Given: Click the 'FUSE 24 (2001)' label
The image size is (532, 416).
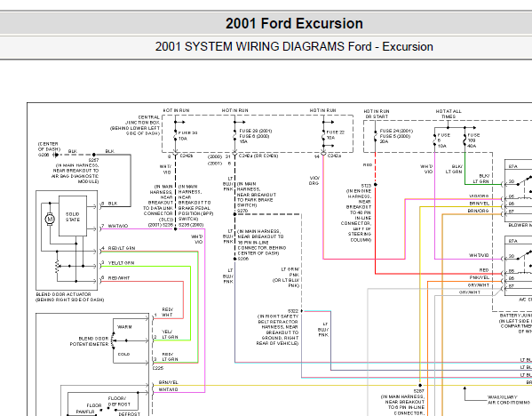Looking at the screenshot, I should point(396,131).
